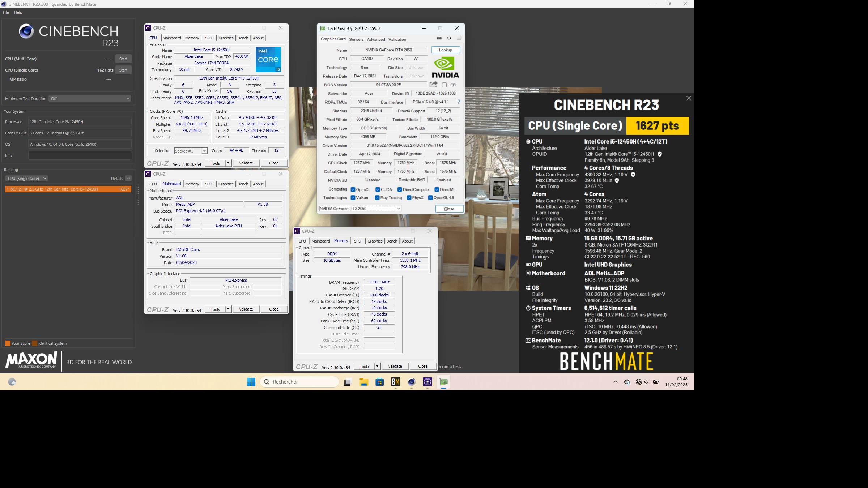Click the CPU-Z taskbar icon
Viewport: 868px width, 488px height.
pyautogui.click(x=427, y=382)
